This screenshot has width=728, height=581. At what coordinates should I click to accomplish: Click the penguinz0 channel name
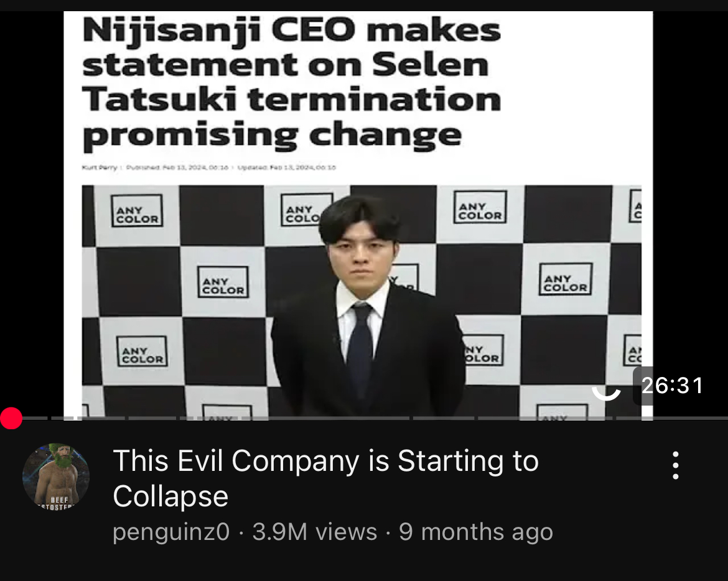pyautogui.click(x=171, y=532)
